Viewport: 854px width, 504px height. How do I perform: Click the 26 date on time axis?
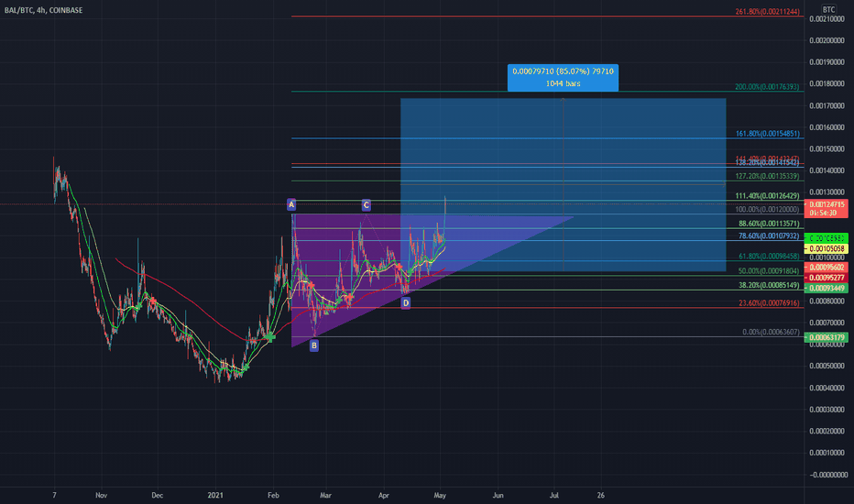coord(600,495)
